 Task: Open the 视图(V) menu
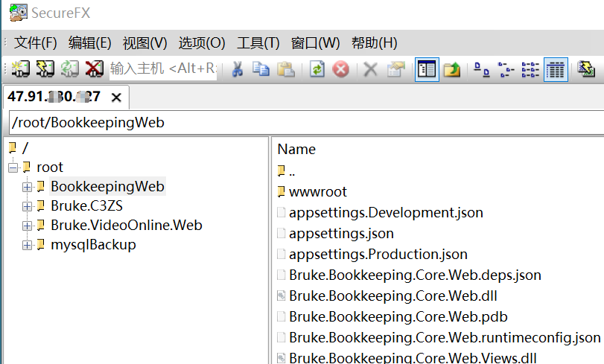pyautogui.click(x=144, y=42)
